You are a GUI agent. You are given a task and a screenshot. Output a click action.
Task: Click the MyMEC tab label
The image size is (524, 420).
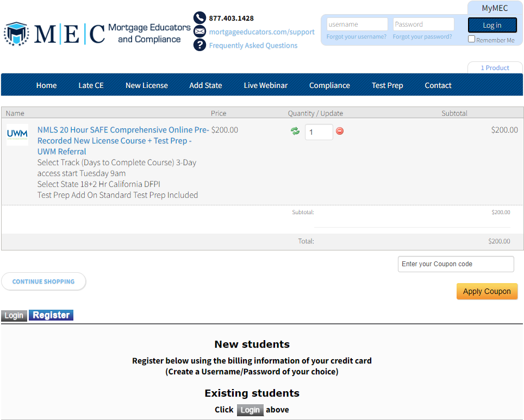[x=495, y=8]
